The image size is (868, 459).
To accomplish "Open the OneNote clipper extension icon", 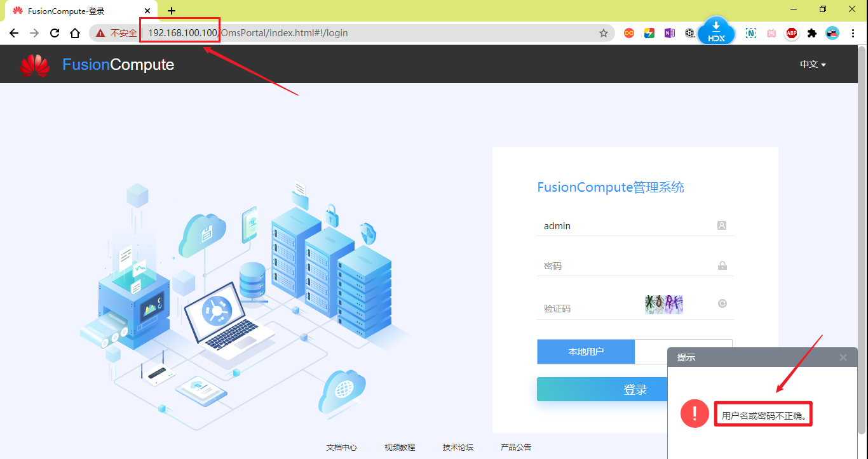I will pos(670,33).
